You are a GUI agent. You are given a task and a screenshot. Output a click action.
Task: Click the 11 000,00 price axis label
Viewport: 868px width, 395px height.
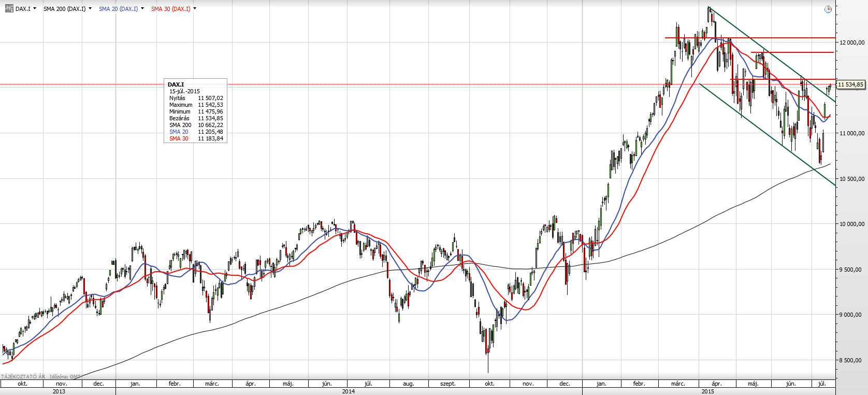pyautogui.click(x=852, y=133)
